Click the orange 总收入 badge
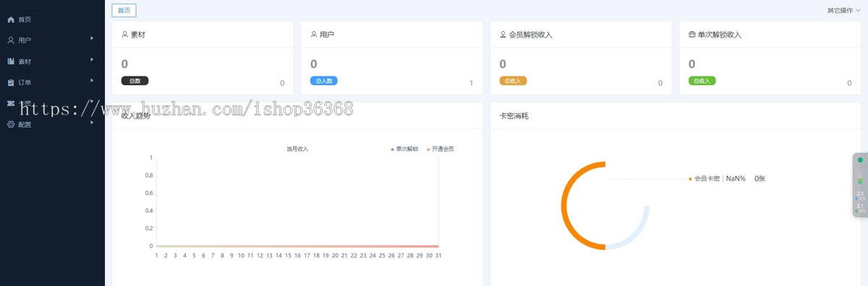 [513, 81]
